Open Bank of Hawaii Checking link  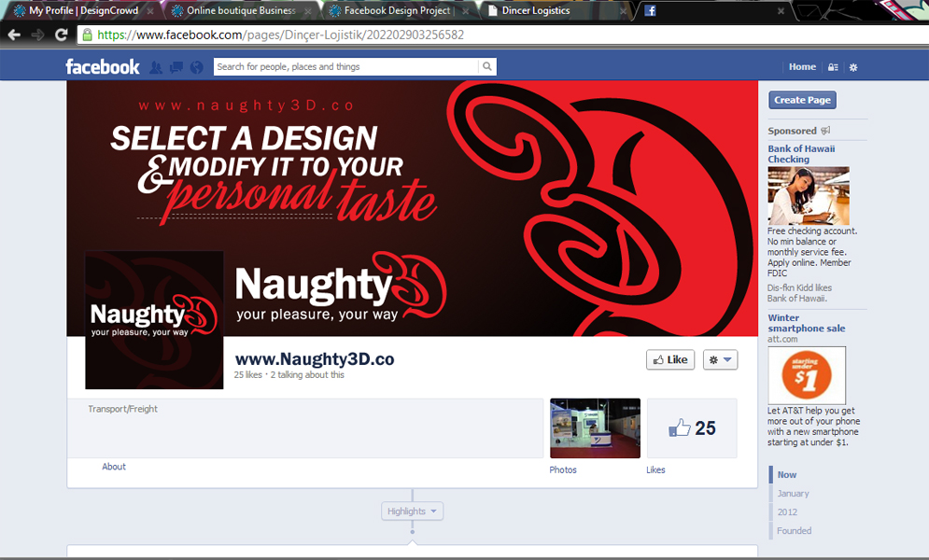point(801,154)
